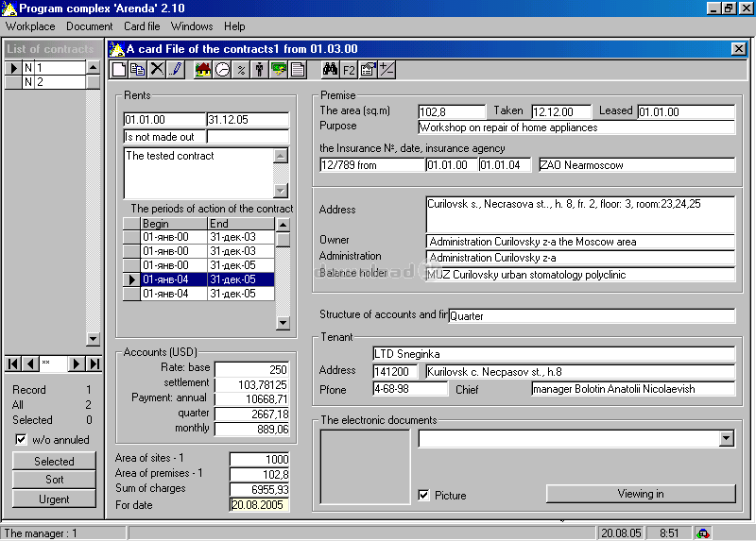This screenshot has width=756, height=541.
Task: Select contract N 2 in list
Action: tap(54, 82)
